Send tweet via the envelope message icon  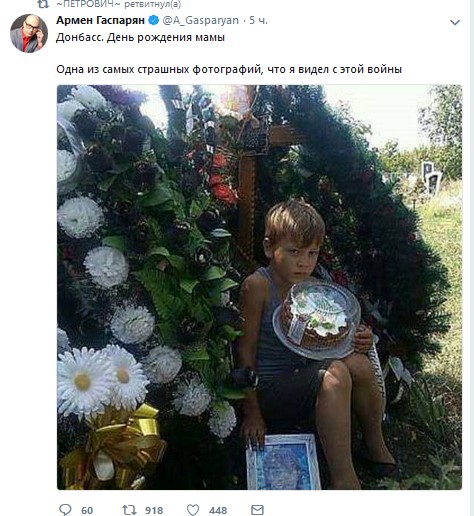[x=257, y=510]
